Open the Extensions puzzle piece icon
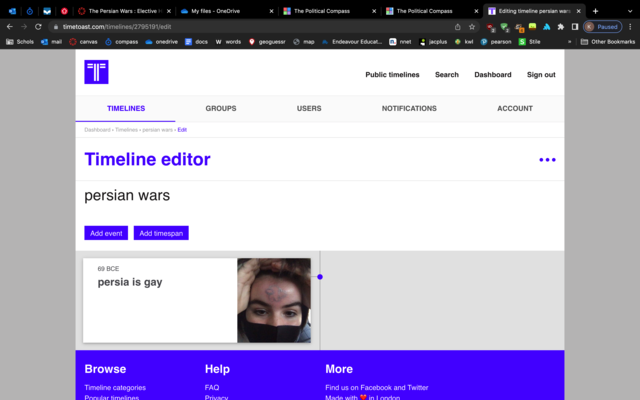Screen dimensions: 640x400 point(561,27)
